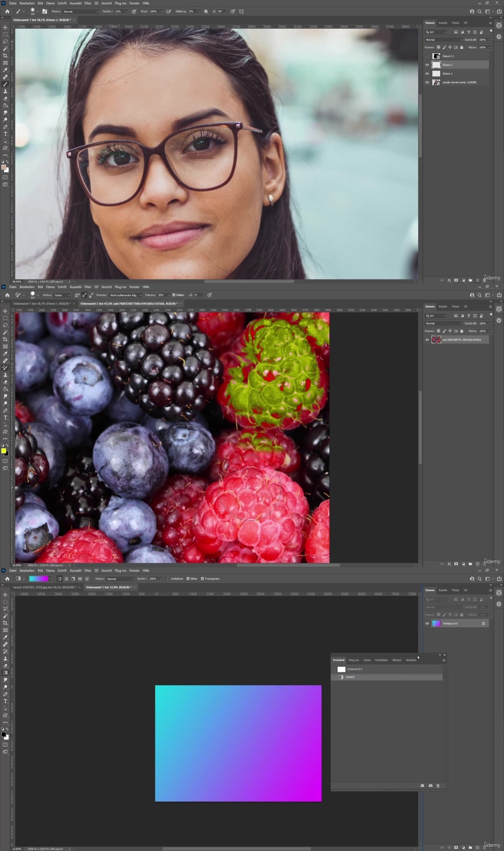Enable the Umkehren checkbox
The image size is (504, 851).
169,579
